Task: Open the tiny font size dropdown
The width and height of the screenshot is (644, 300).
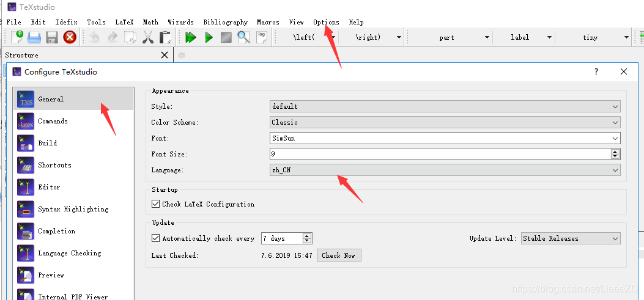Action: pyautogui.click(x=594, y=37)
